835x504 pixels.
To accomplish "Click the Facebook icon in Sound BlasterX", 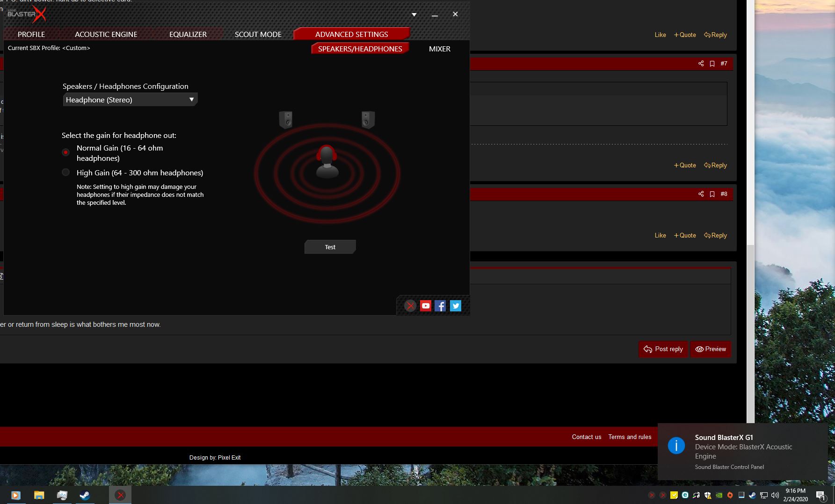I will (440, 306).
